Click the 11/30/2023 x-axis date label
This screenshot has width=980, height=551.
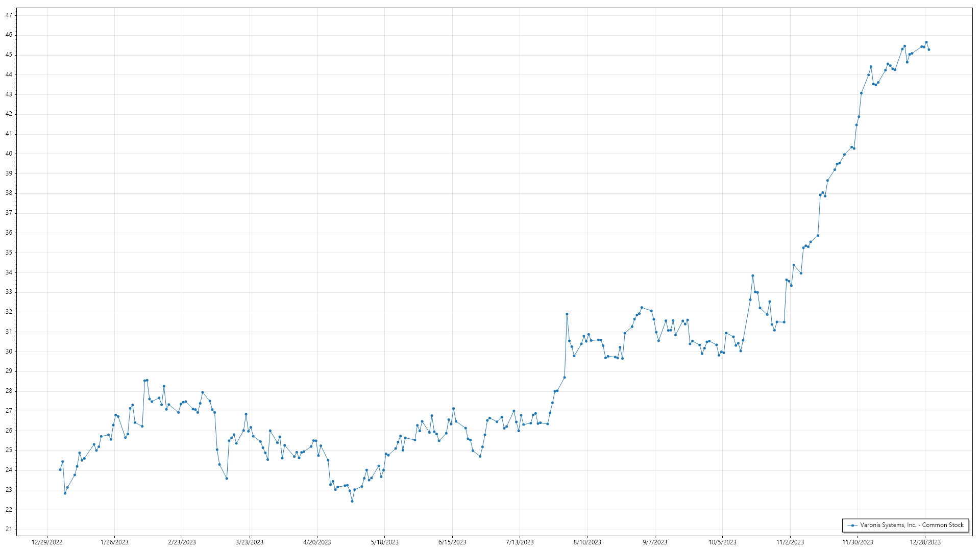click(x=857, y=542)
